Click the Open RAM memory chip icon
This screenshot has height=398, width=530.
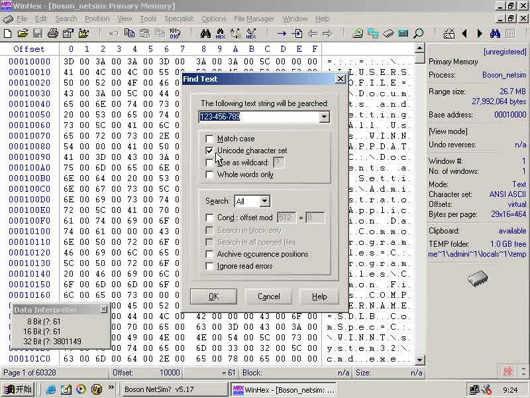[388, 33]
